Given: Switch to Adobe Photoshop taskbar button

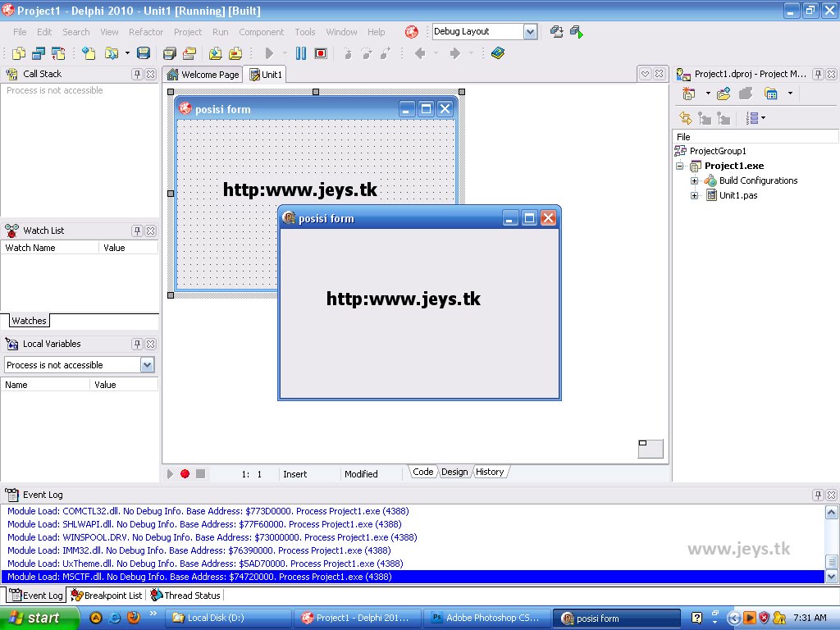Looking at the screenshot, I should click(487, 618).
